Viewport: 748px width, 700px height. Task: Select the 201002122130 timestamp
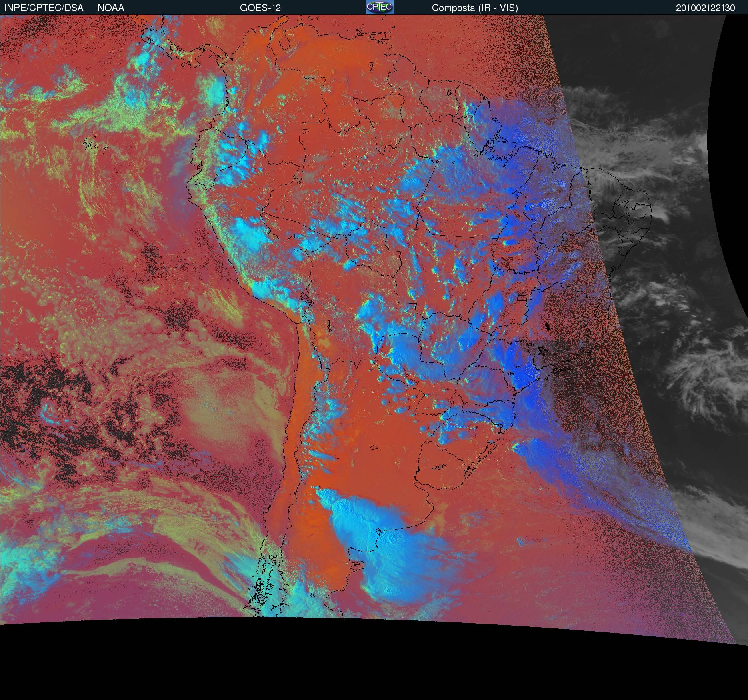(x=705, y=8)
